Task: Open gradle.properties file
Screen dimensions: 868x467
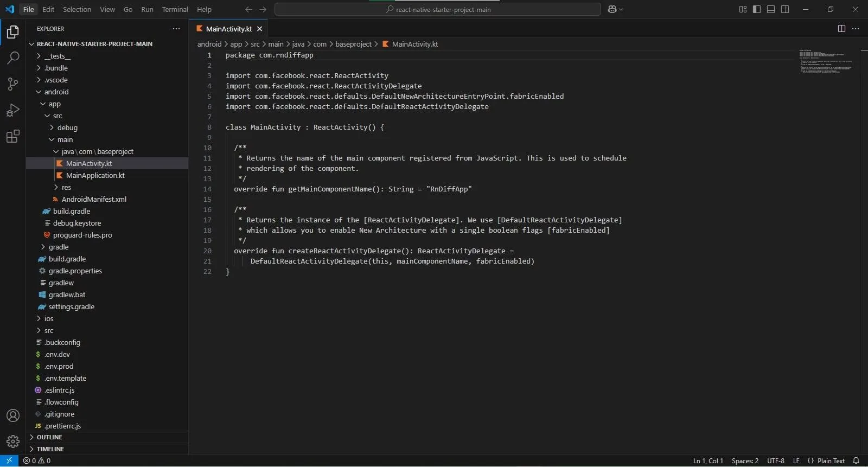Action: 75,271
